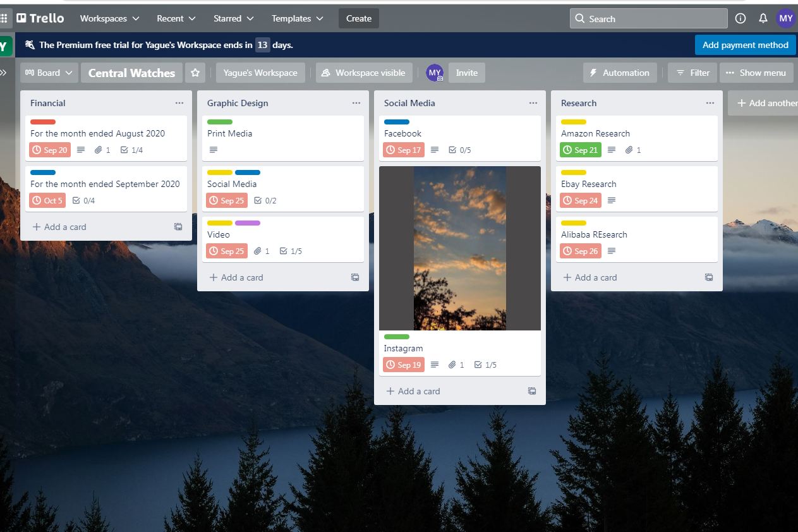Toggle Sep 26 due date on Alibaba REsearch

click(581, 251)
